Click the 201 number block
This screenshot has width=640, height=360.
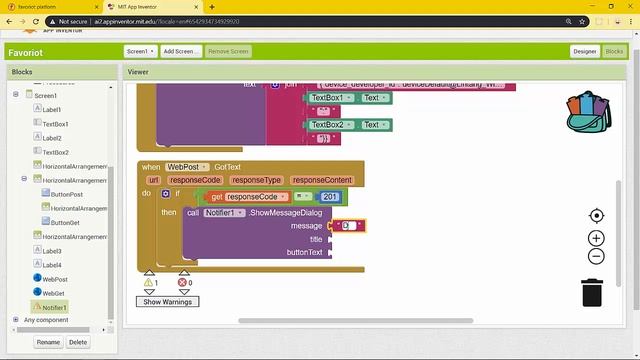(329, 197)
